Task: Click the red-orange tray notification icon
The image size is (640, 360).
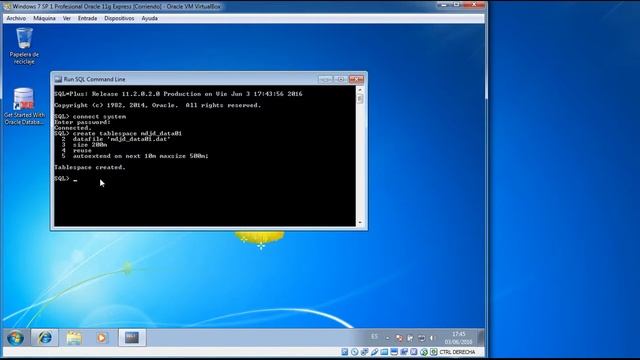Action: click(399, 338)
